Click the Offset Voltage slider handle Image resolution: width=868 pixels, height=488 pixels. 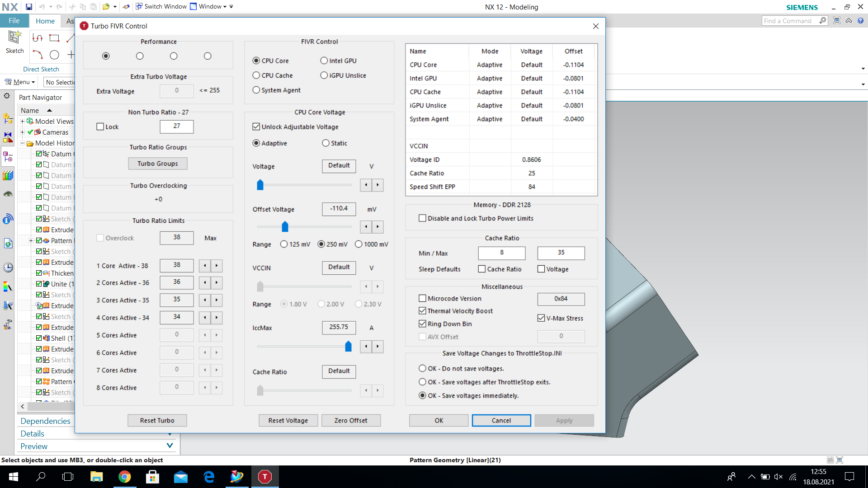[285, 226]
